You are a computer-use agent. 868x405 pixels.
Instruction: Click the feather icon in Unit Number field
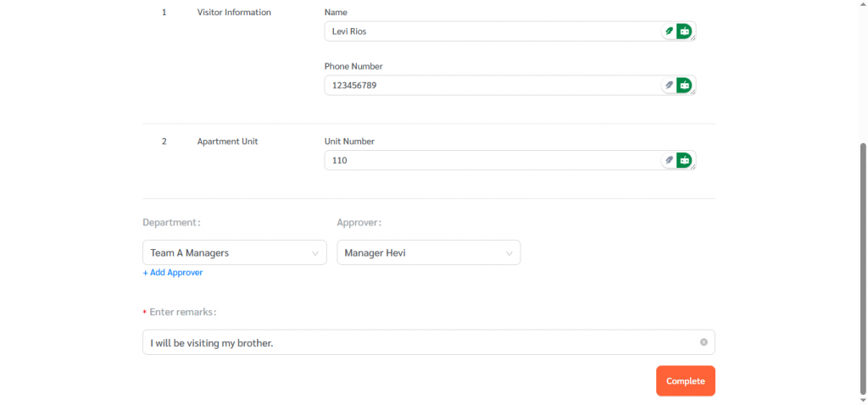(669, 160)
